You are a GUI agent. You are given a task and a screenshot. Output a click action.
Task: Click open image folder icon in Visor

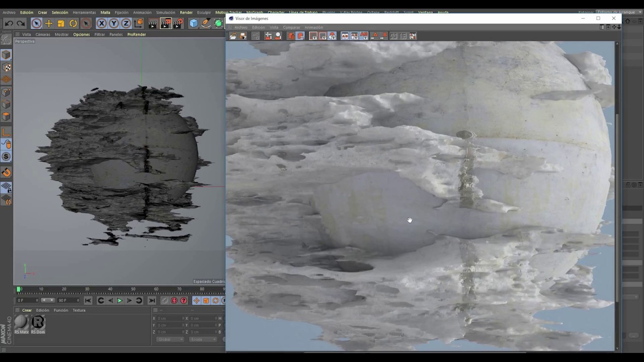click(x=233, y=36)
